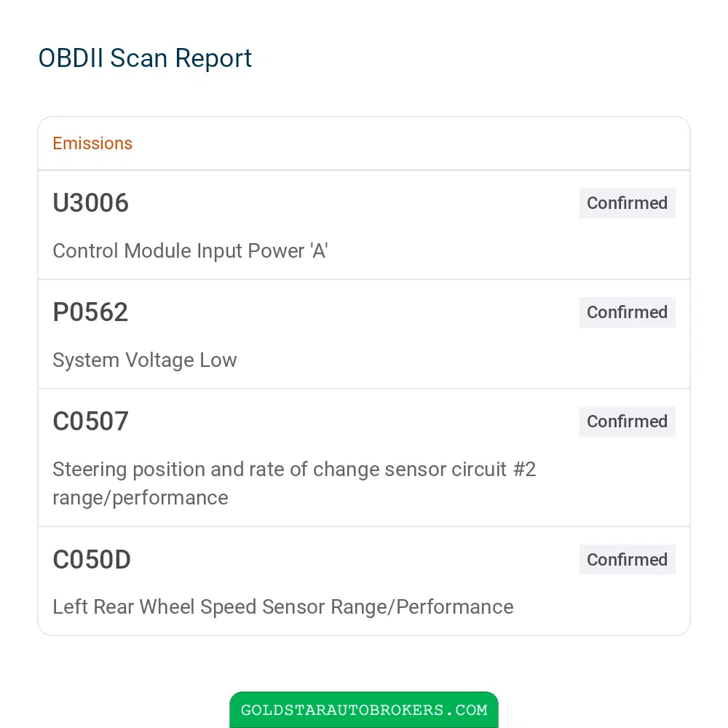Screen dimensions: 728x728
Task: Click the Confirmed badge for U3006
Action: pyautogui.click(x=627, y=203)
